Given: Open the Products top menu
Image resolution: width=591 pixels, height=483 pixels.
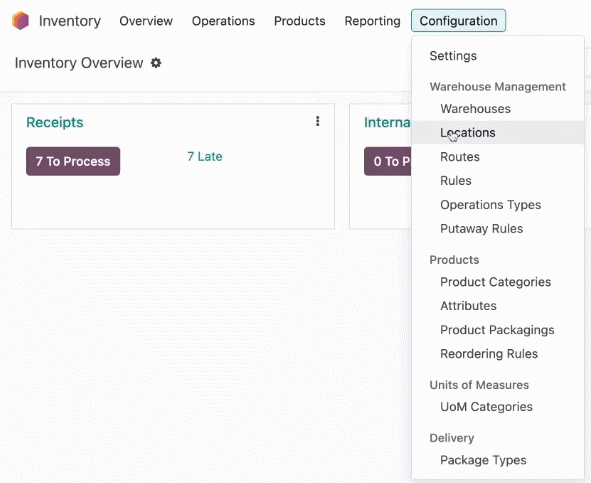Looking at the screenshot, I should (x=300, y=21).
